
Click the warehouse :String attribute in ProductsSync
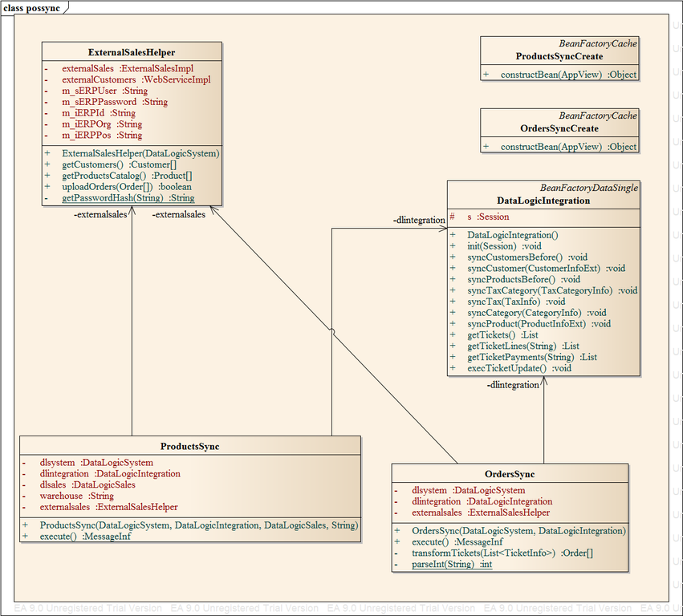click(77, 496)
